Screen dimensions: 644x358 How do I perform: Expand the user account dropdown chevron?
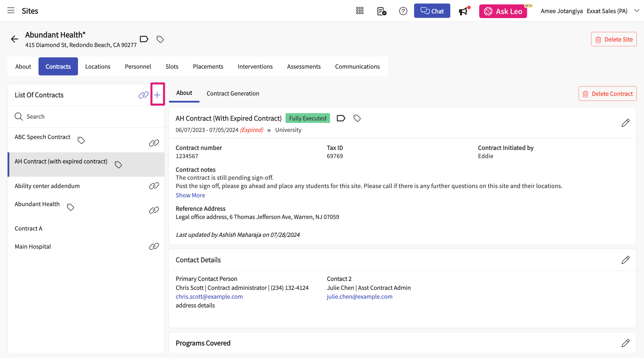(x=636, y=11)
